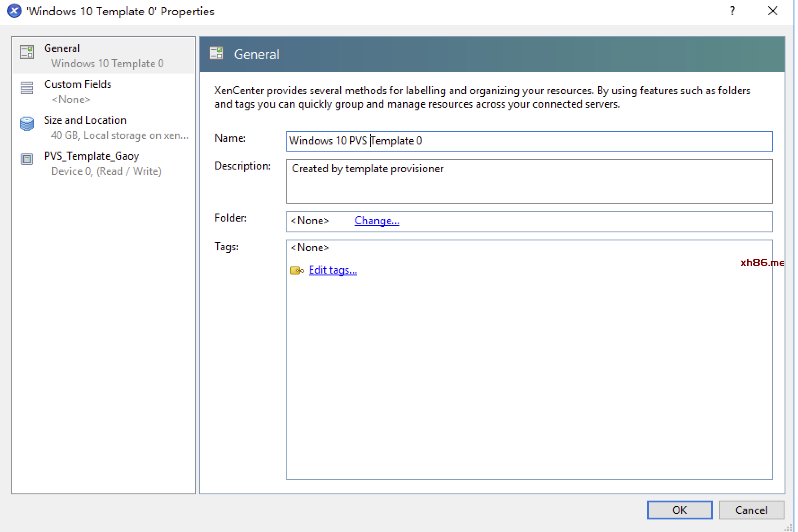Click the General icon in the sidebar
The height and width of the screenshot is (532, 798).
tap(27, 52)
